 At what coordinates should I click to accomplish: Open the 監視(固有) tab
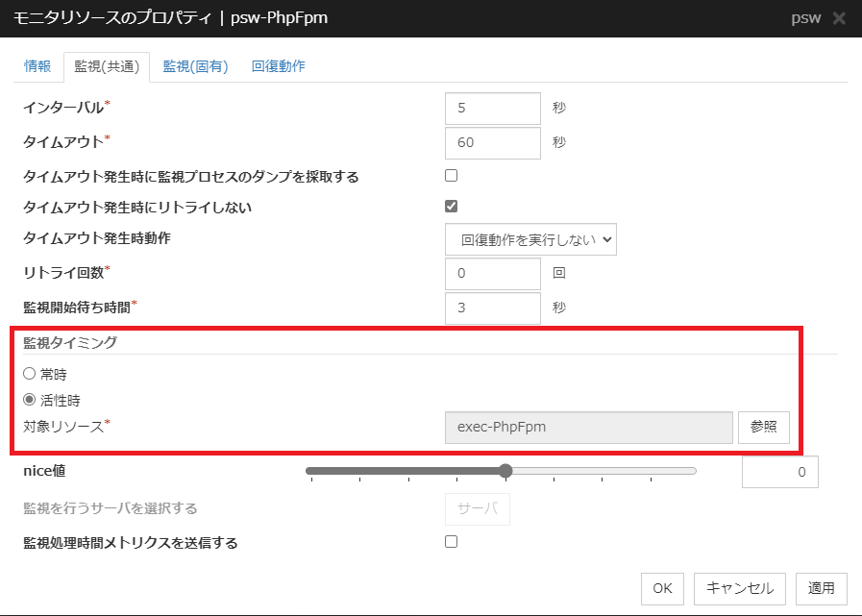(x=195, y=66)
